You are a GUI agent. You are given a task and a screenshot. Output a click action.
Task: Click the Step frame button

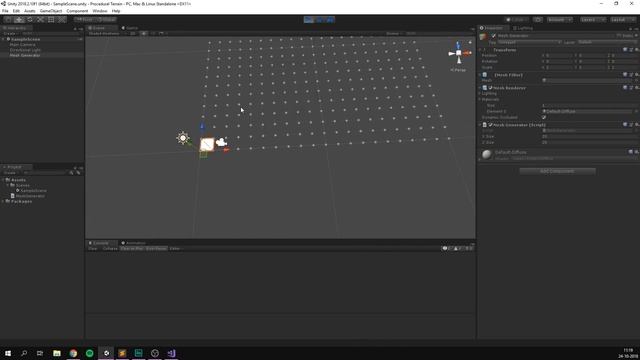click(x=330, y=20)
